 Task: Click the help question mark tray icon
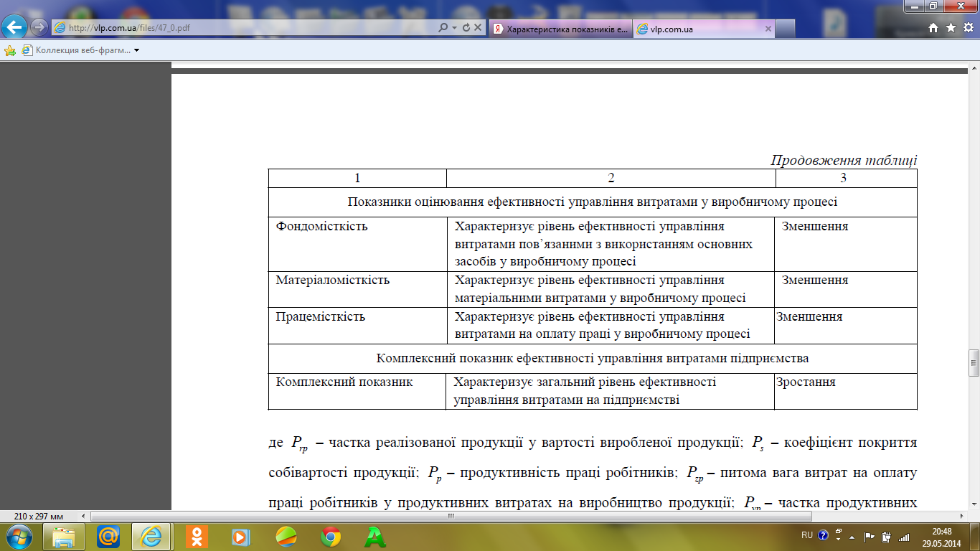click(822, 535)
